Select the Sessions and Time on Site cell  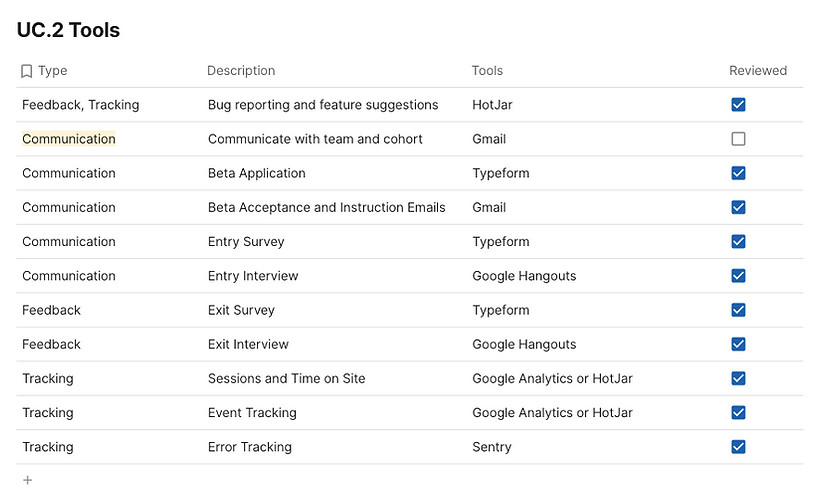(287, 378)
